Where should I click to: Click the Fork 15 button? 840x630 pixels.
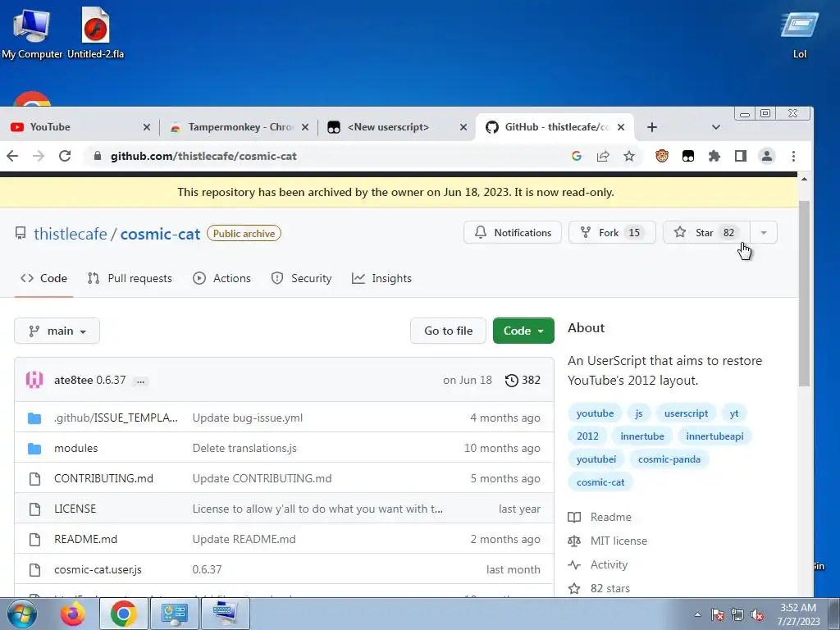612,232
